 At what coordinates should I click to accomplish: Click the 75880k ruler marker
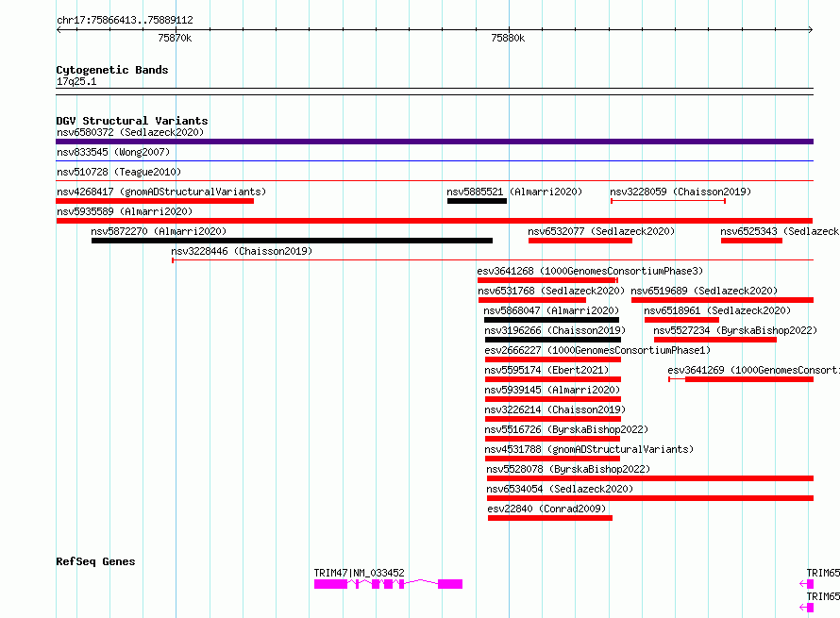[508, 38]
